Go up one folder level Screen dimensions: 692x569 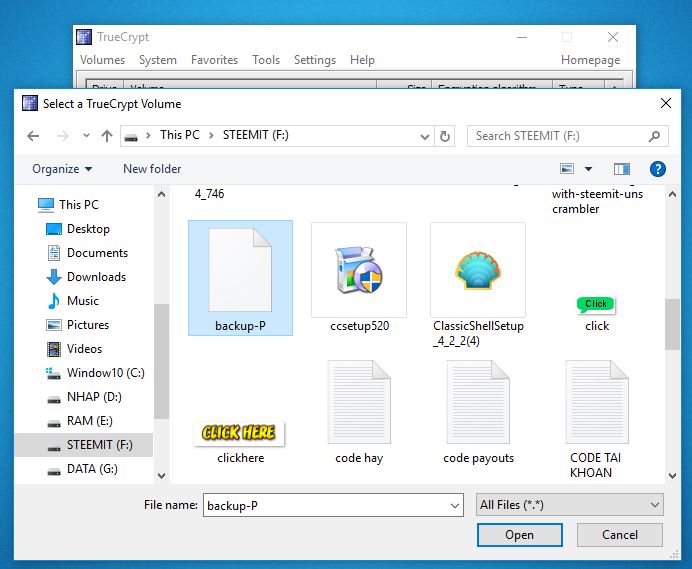point(107,136)
